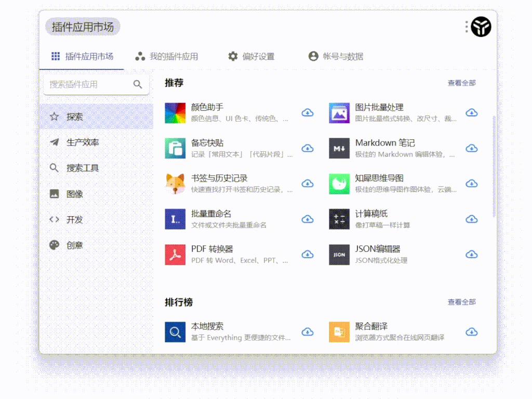The height and width of the screenshot is (399, 532).
Task: Open the Markdown 笔记 plugin icon
Action: pyautogui.click(x=339, y=148)
